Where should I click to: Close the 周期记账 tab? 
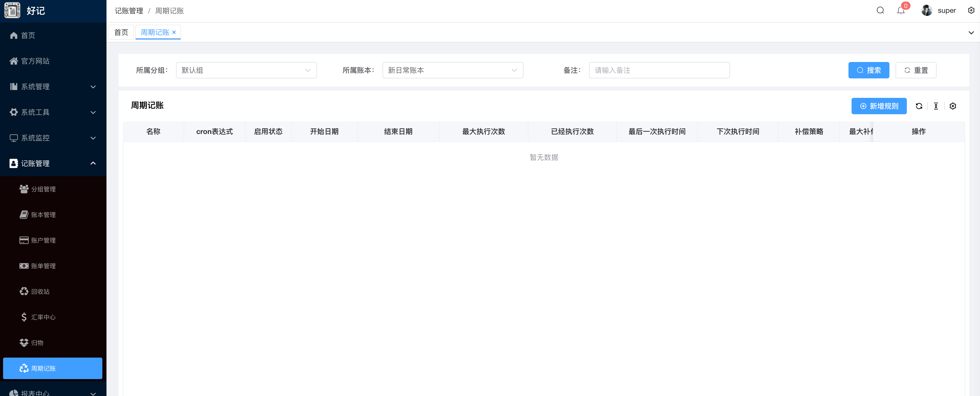174,32
